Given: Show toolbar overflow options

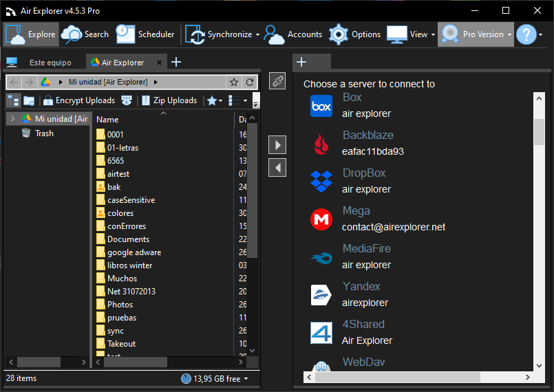Looking at the screenshot, I should coord(256,100).
